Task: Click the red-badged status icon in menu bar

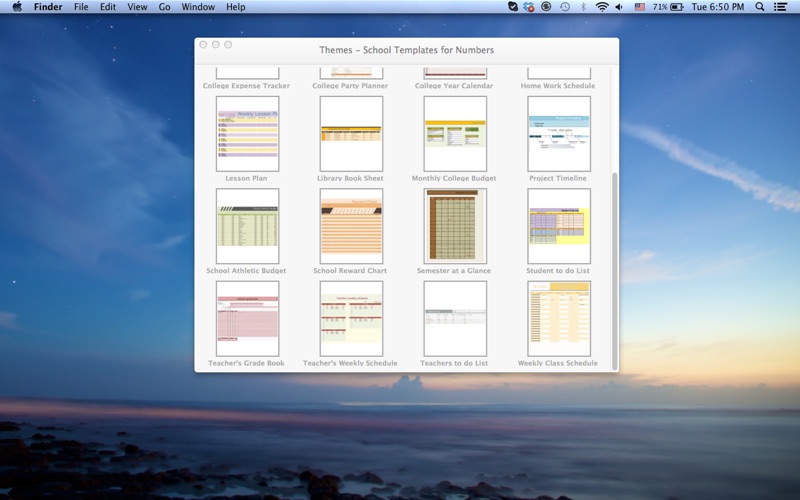Action: point(529,7)
